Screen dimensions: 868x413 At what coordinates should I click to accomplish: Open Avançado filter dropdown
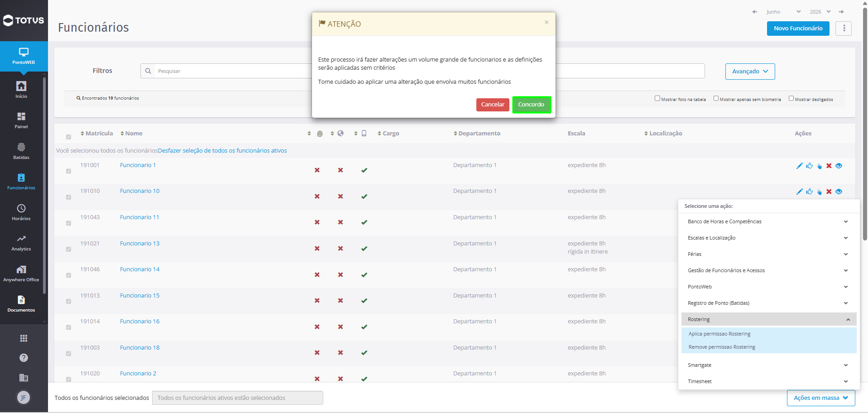click(750, 72)
